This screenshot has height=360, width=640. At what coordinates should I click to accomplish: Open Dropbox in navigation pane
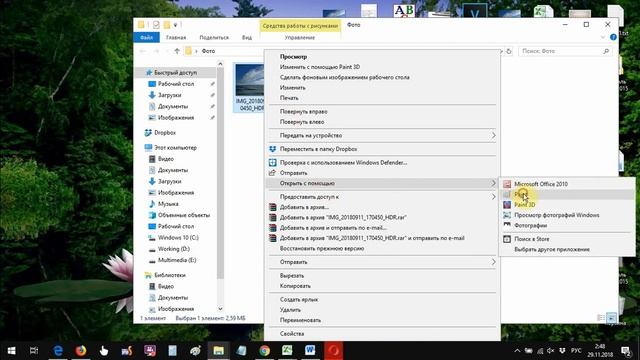coord(165,133)
